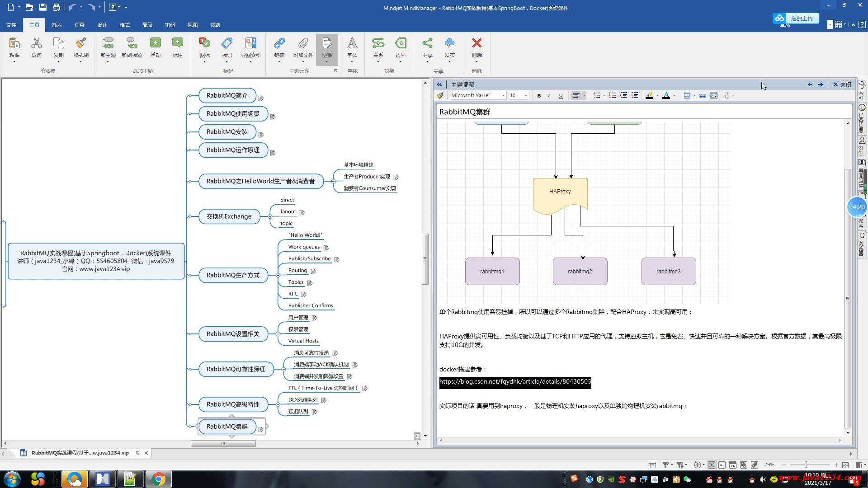Switch to the 插入 ribbon tab
The image size is (868, 488).
[57, 25]
